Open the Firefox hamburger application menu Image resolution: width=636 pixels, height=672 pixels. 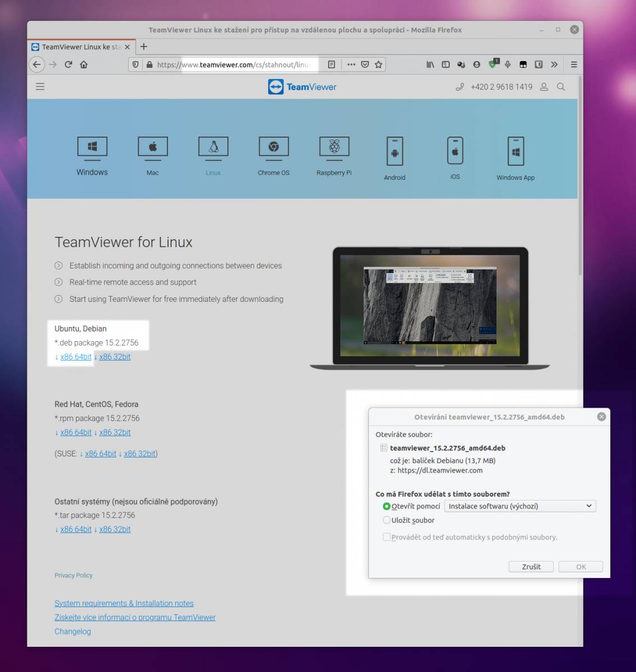click(x=574, y=64)
